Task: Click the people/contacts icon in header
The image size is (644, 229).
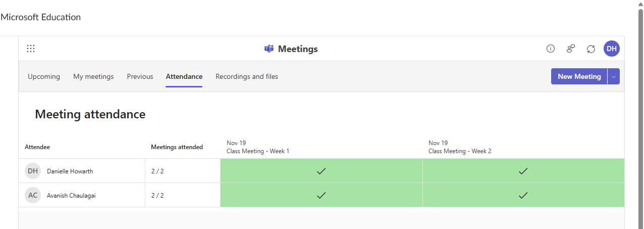Action: [x=571, y=49]
